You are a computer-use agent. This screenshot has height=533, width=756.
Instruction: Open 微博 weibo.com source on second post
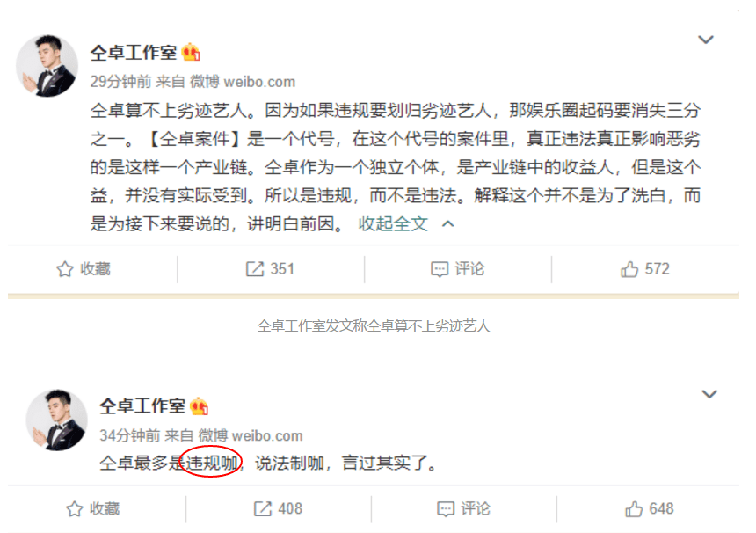251,435
